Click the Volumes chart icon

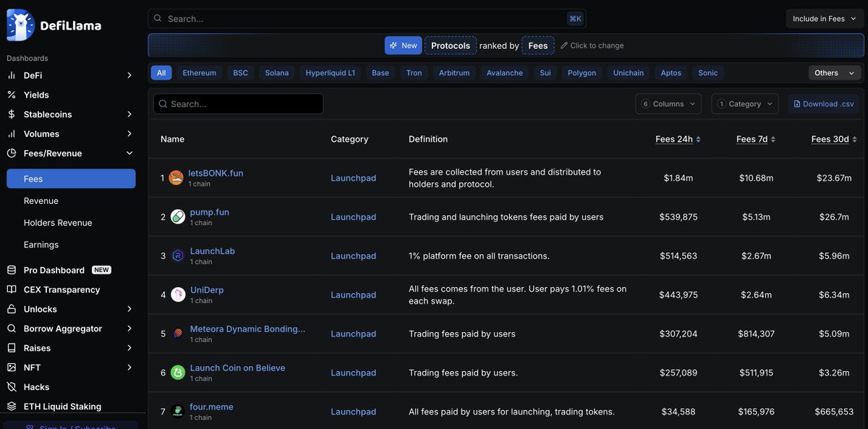12,134
